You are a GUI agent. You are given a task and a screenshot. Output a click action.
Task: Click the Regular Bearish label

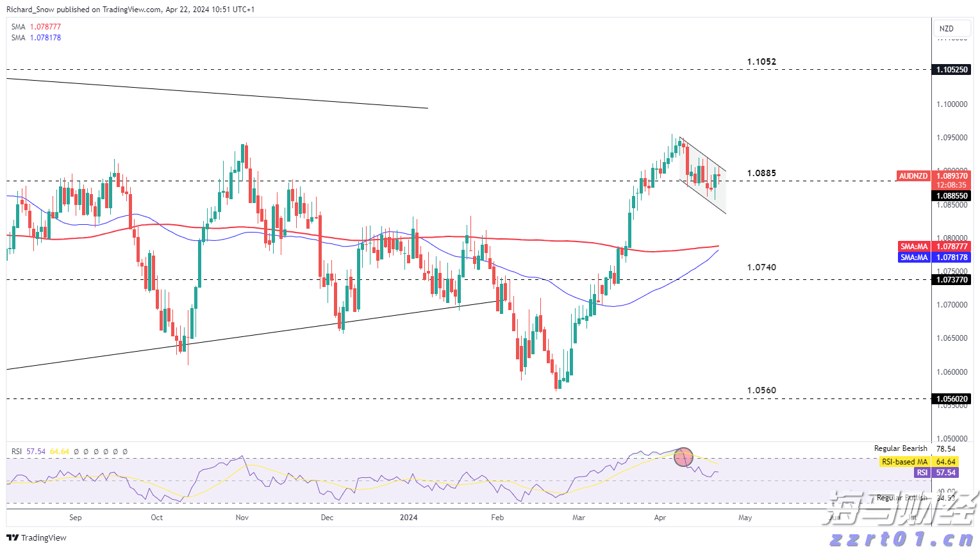click(x=901, y=448)
